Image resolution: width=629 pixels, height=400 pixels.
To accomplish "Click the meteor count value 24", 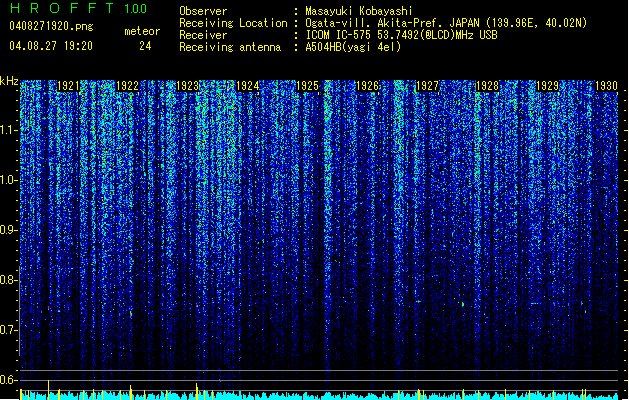I will click(x=145, y=46).
